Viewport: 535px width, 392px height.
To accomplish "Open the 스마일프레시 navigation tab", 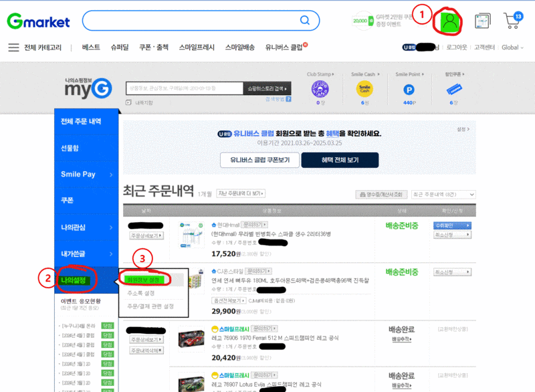I will click(197, 47).
